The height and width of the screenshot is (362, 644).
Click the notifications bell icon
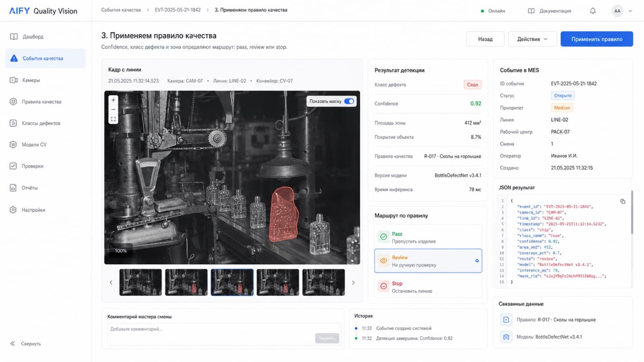click(592, 11)
